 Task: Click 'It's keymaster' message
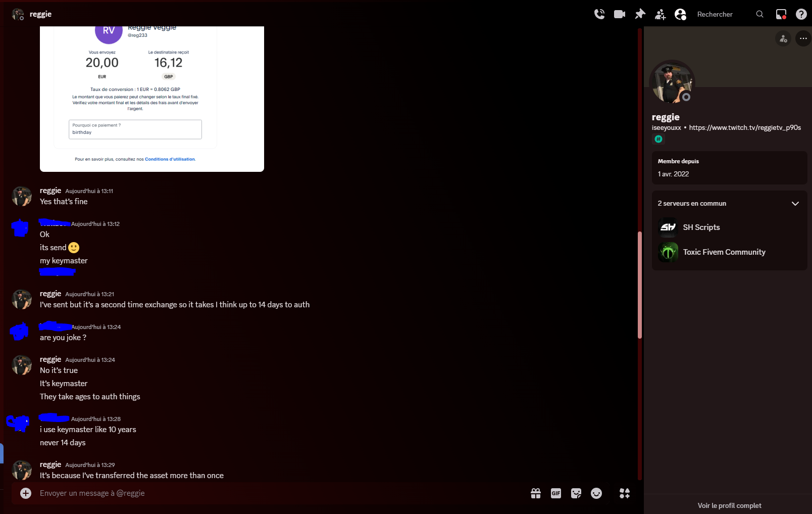64,384
